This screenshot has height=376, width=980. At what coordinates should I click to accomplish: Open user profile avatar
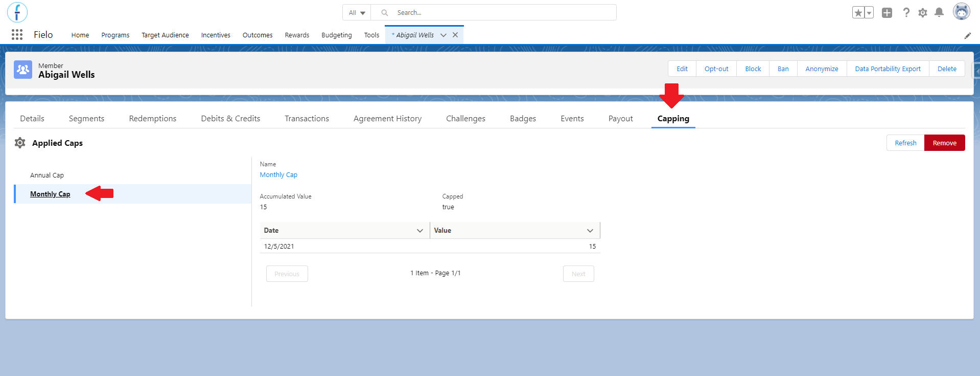962,12
